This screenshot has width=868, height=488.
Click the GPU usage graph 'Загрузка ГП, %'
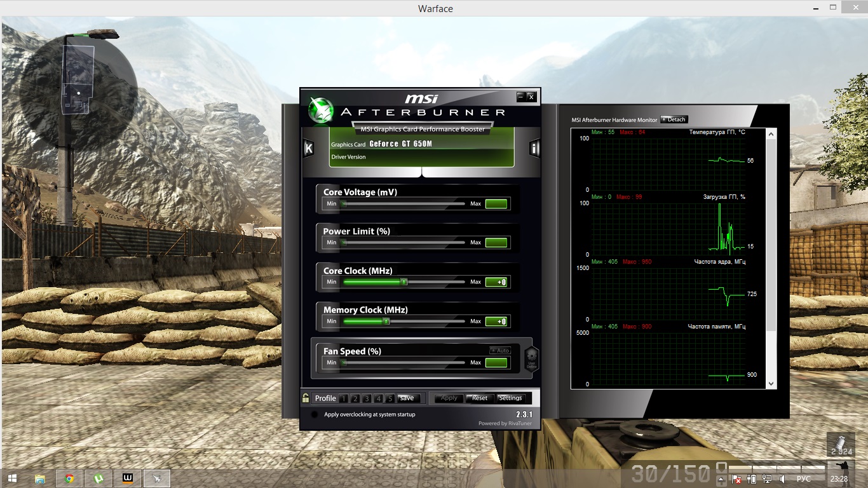pos(668,229)
